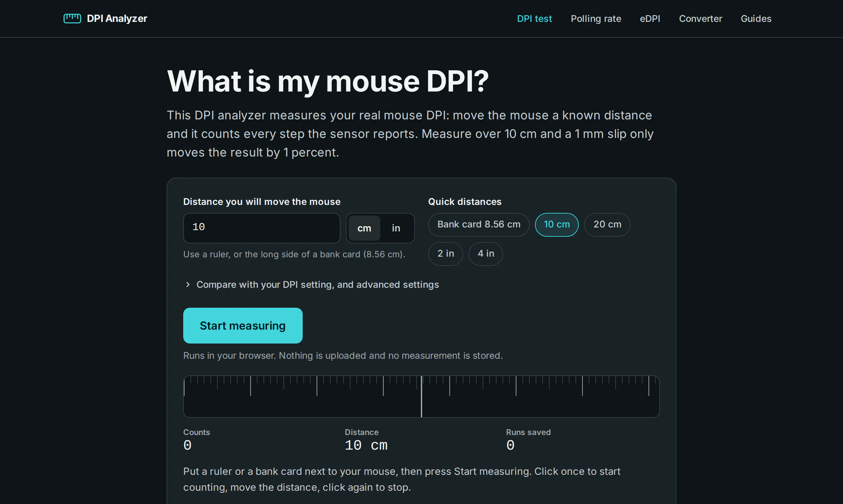Select the 10 cm quick distance chip

click(557, 224)
